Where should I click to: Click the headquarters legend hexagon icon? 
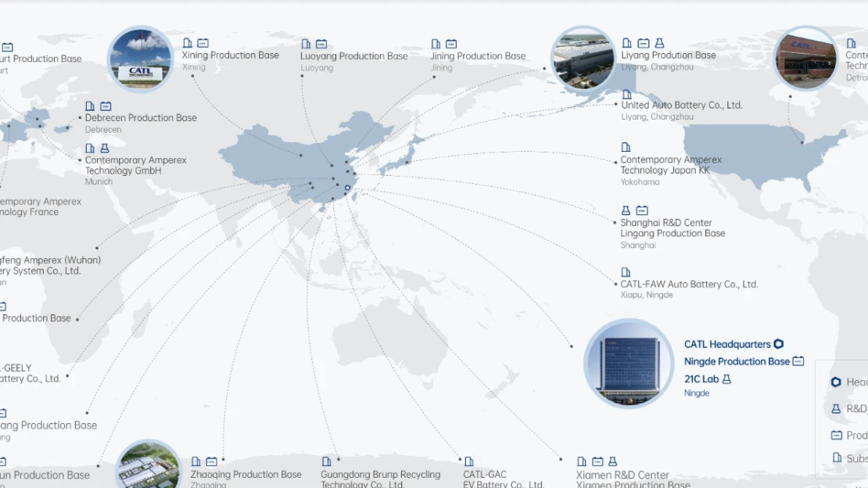click(x=836, y=382)
